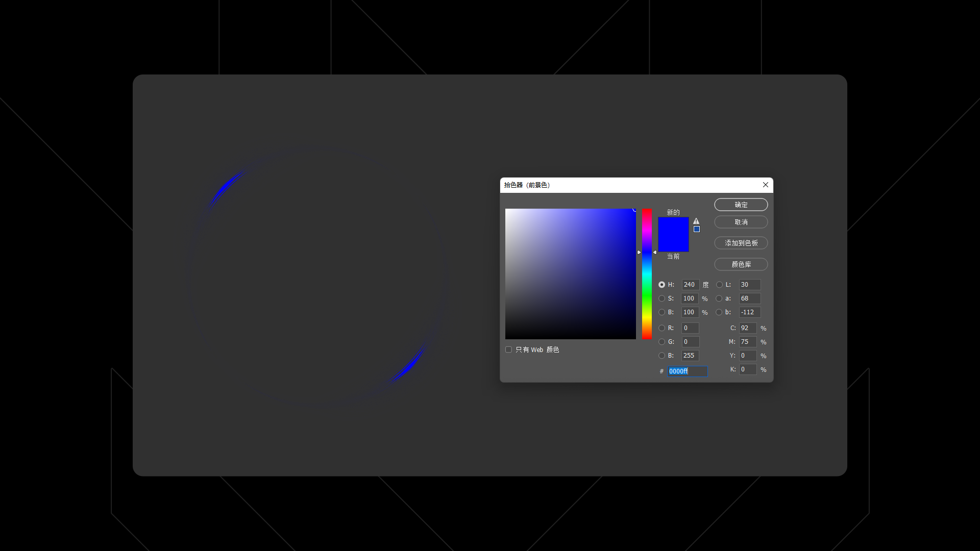Click the green area of hue slider
The height and width of the screenshot is (551, 980).
click(647, 296)
